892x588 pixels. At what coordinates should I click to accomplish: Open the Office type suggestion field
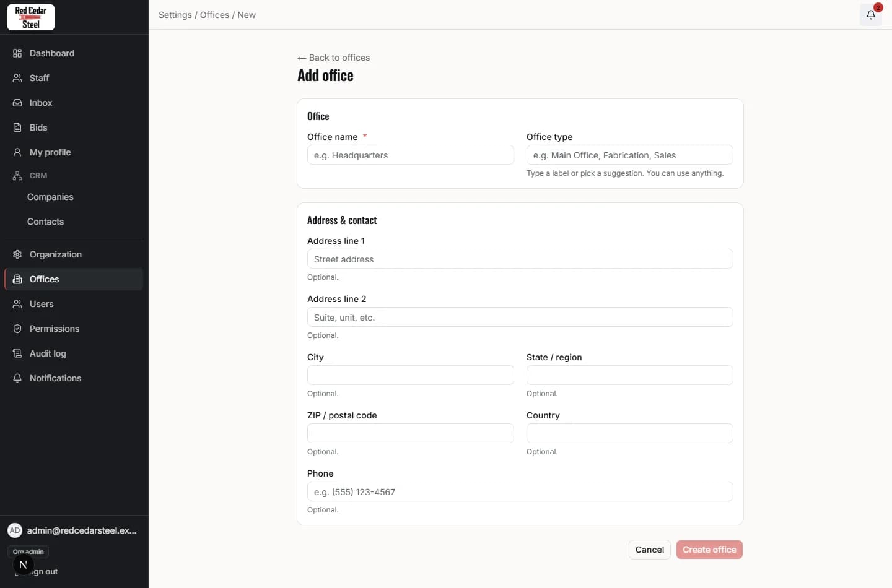click(629, 155)
